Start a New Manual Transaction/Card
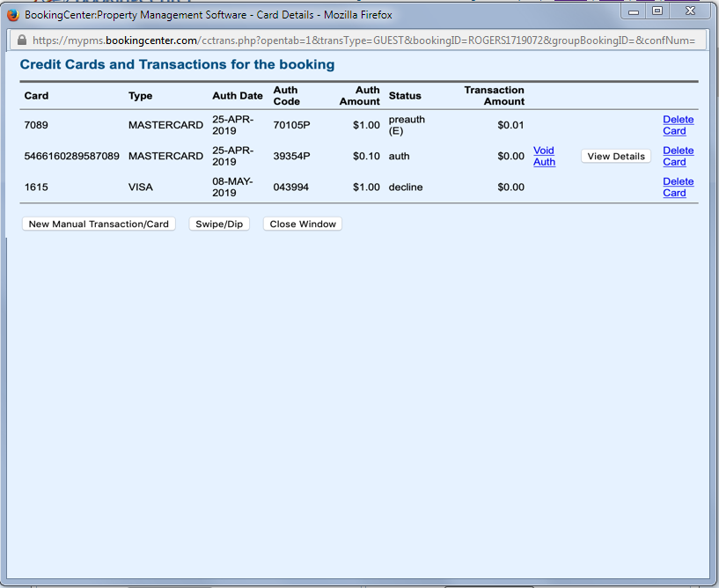 (x=99, y=224)
